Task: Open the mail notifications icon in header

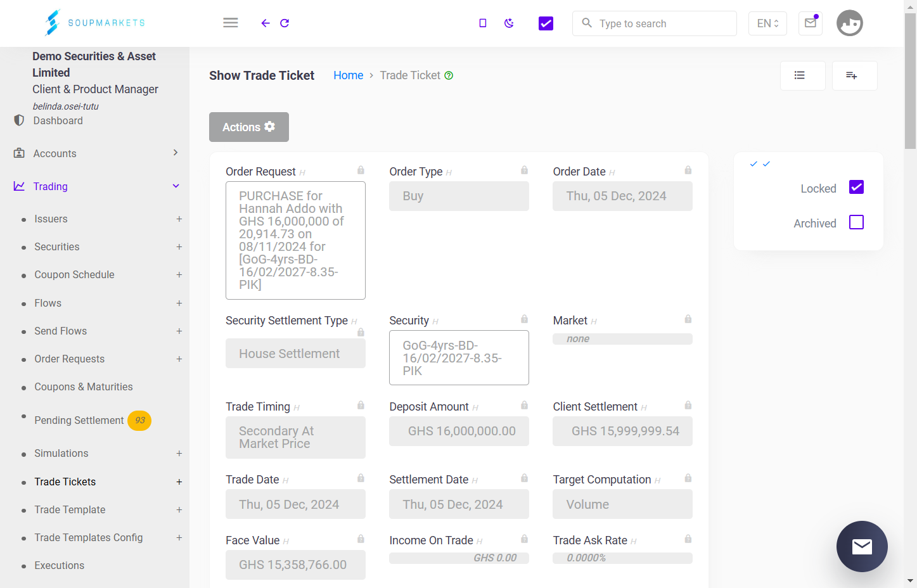Action: click(x=811, y=23)
